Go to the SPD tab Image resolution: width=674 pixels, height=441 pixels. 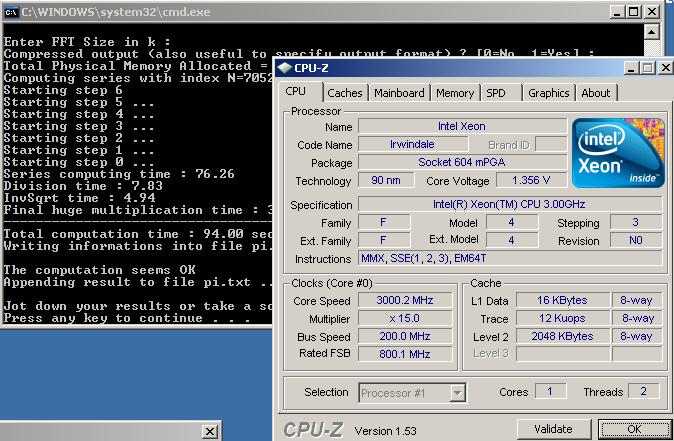[496, 93]
